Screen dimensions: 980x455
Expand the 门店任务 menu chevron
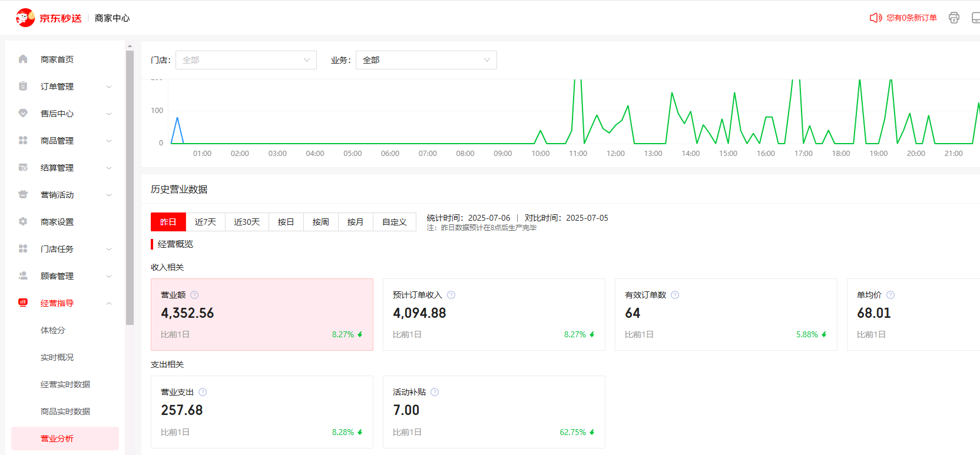[109, 249]
